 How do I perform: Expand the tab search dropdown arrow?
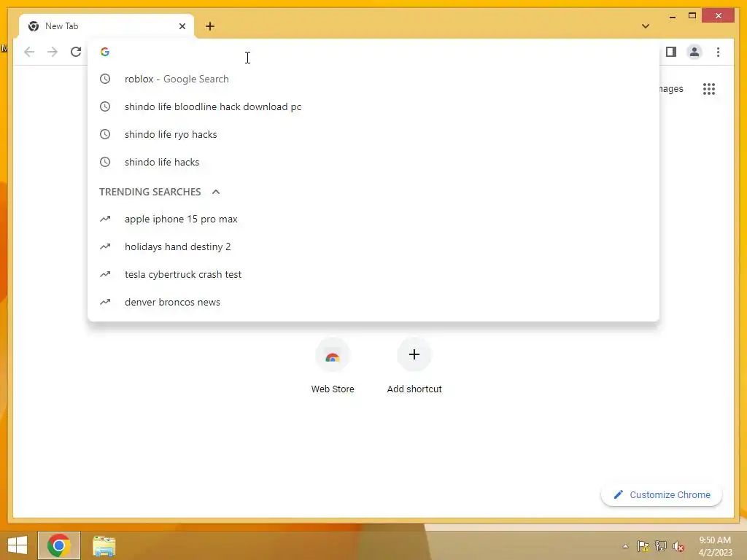pos(646,26)
